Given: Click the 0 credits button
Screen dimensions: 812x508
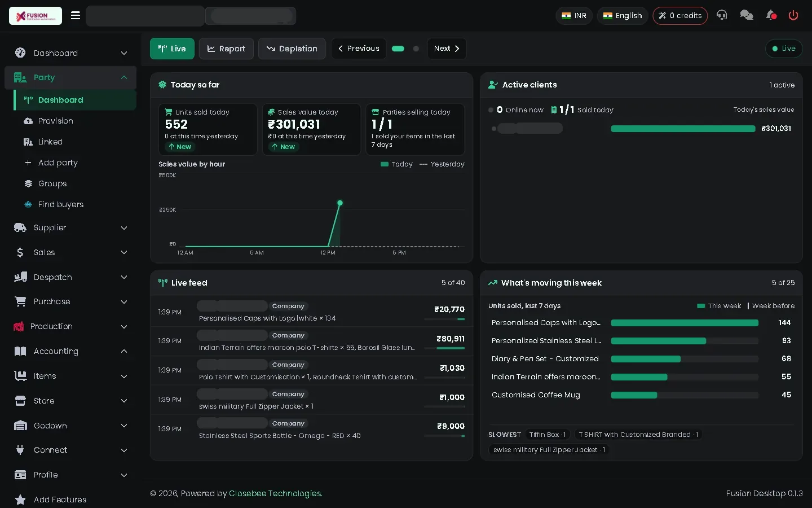Looking at the screenshot, I should click(x=680, y=16).
